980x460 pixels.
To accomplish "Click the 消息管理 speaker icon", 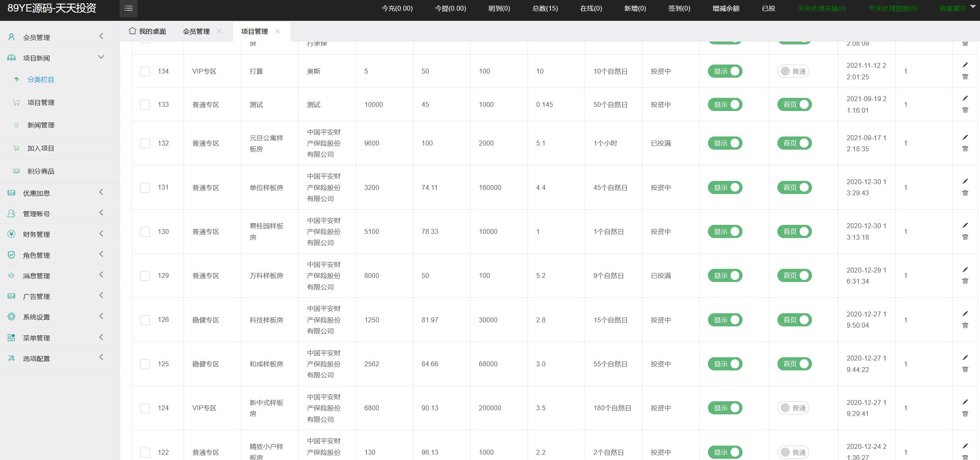I will [12, 275].
